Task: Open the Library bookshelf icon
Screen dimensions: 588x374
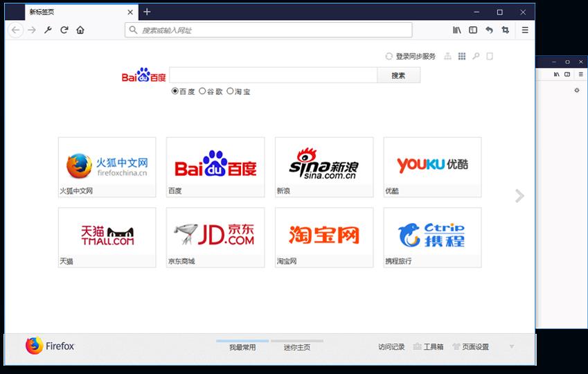Action: coord(456,30)
